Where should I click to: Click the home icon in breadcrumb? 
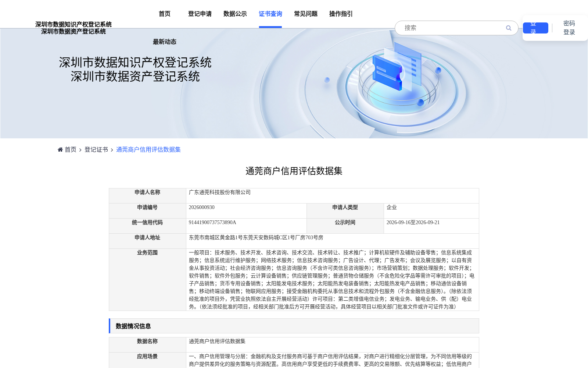point(60,149)
